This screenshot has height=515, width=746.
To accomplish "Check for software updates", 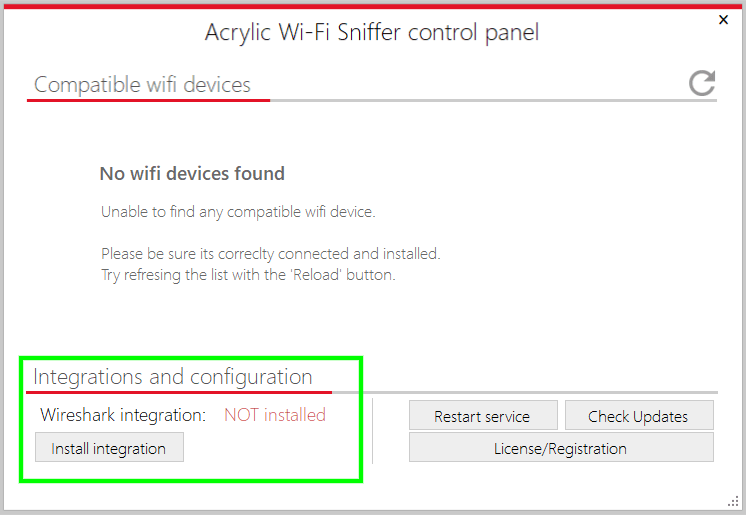I will [638, 416].
